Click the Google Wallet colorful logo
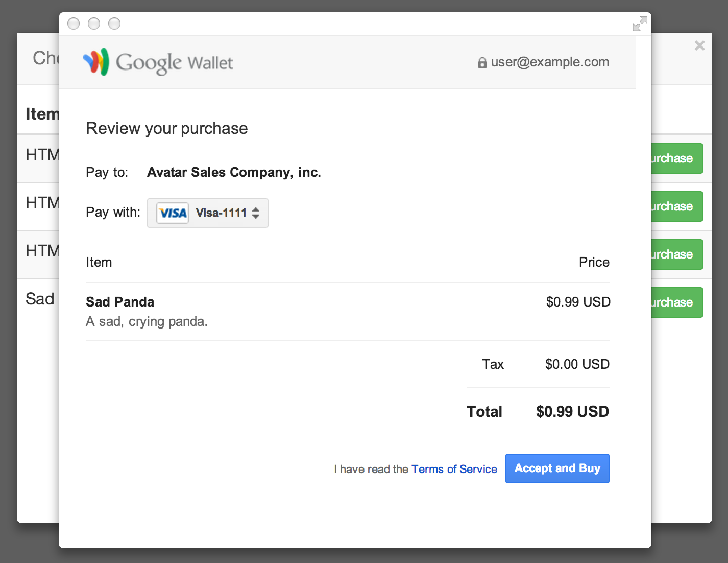Screen dimensions: 728x563 [96, 62]
